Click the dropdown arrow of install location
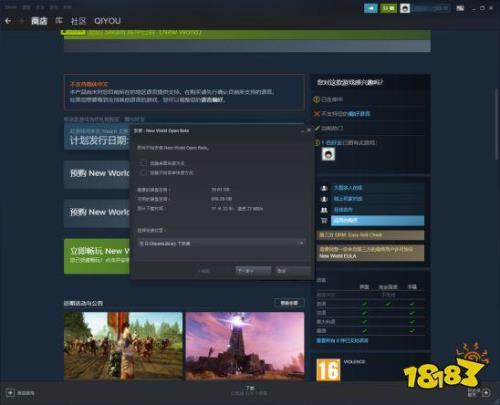 click(301, 243)
